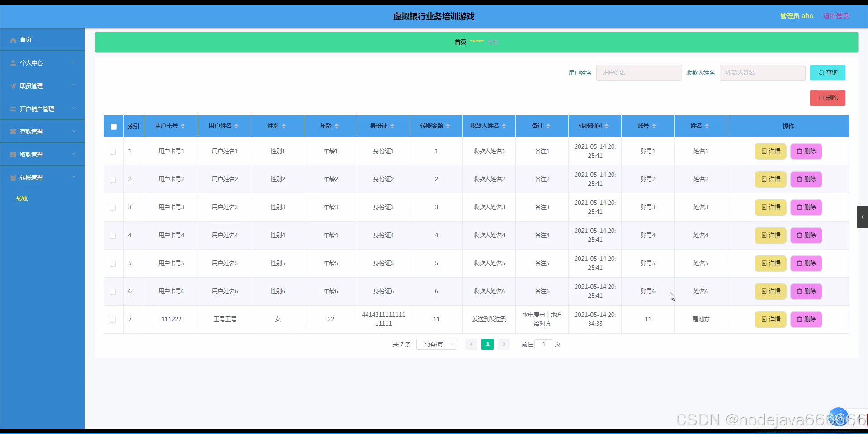Check the row 5 checkbox (用户卡号5)

click(x=113, y=264)
